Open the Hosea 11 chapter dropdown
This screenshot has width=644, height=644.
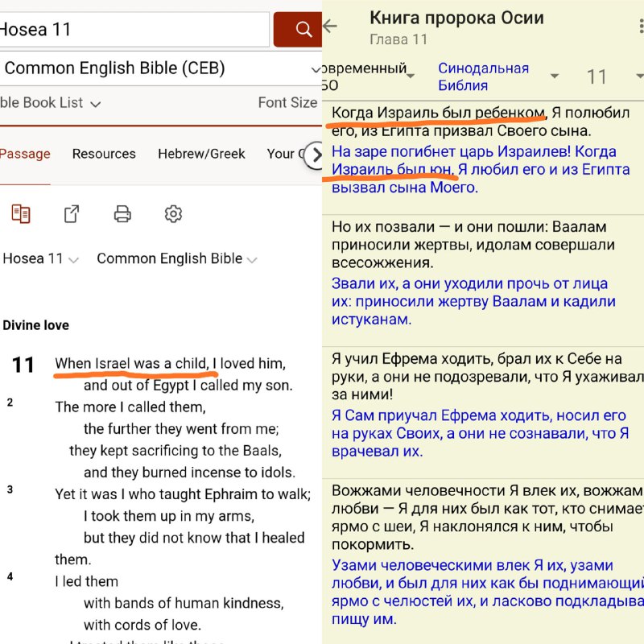40,258
